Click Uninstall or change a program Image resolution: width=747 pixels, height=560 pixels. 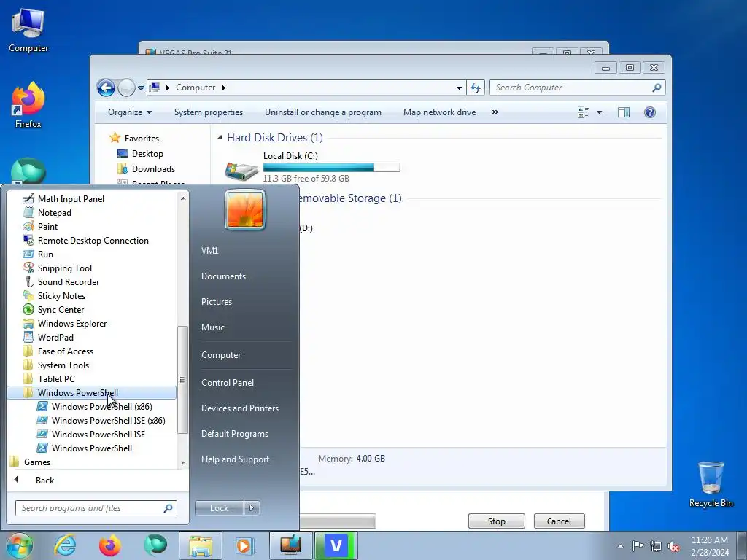[323, 112]
